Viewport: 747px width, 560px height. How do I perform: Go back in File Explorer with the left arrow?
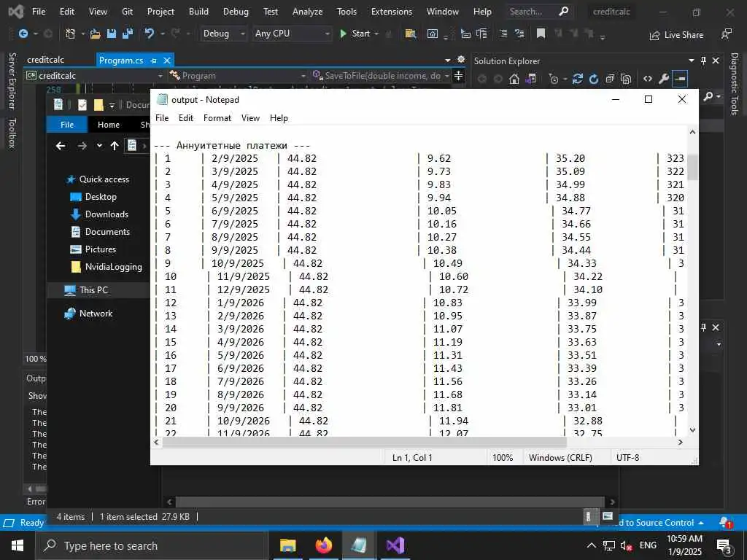click(61, 146)
